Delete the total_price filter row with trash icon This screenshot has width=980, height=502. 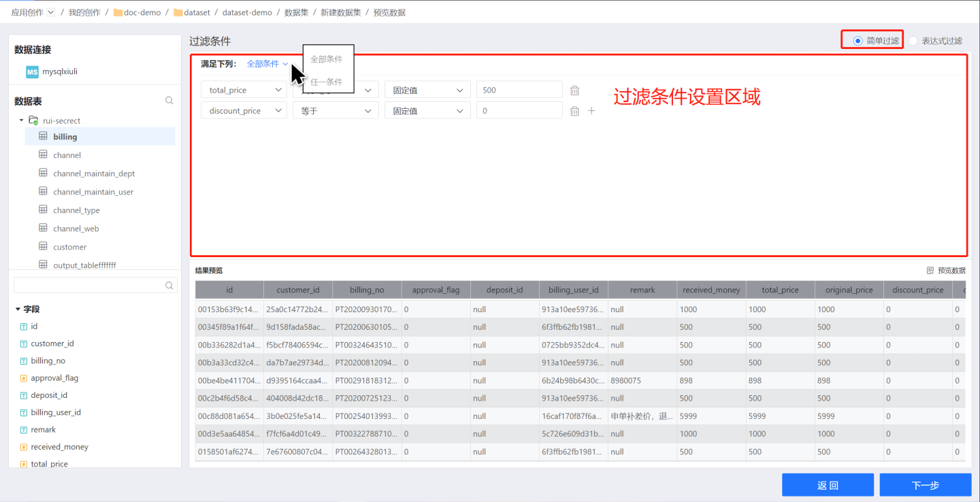tap(574, 90)
